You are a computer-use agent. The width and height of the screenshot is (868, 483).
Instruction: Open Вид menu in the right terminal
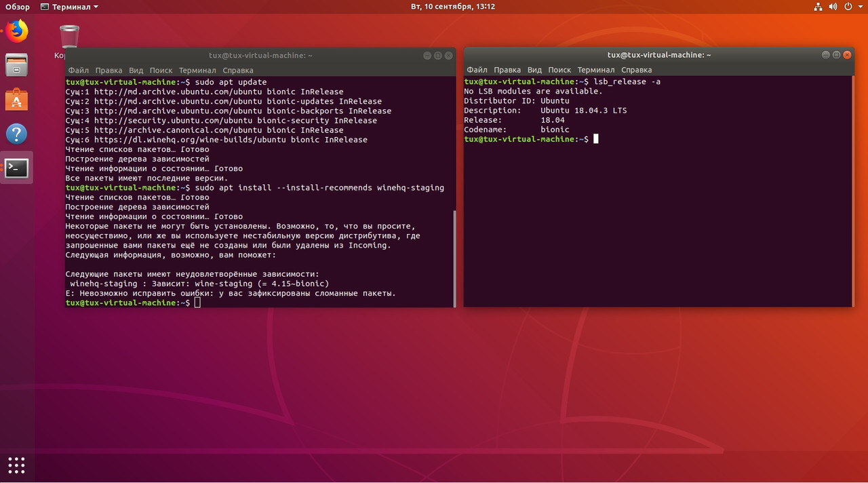[534, 69]
